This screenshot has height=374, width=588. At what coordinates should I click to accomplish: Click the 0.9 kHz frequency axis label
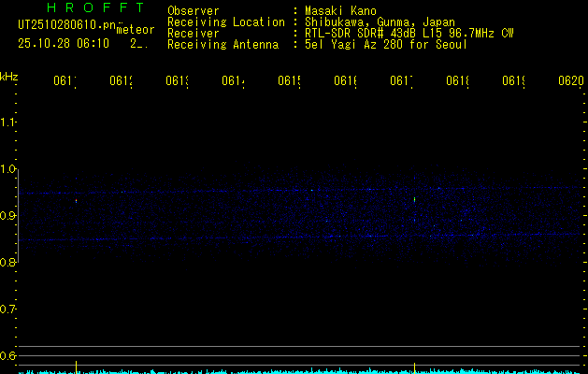point(8,216)
